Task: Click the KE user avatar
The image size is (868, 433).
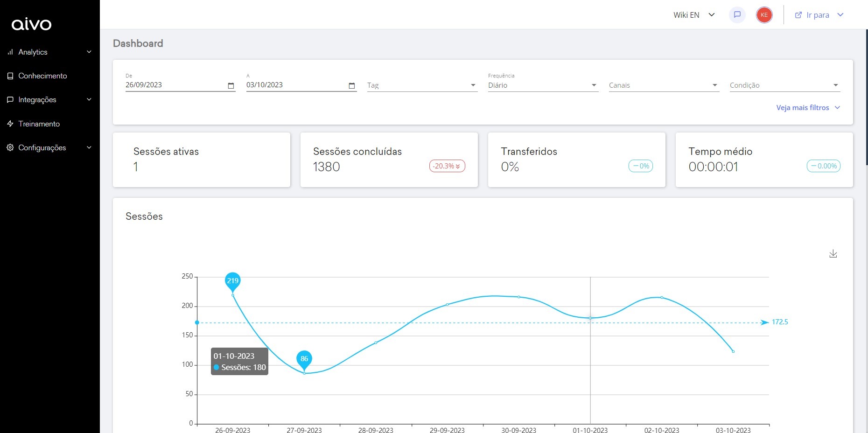Action: coord(764,15)
